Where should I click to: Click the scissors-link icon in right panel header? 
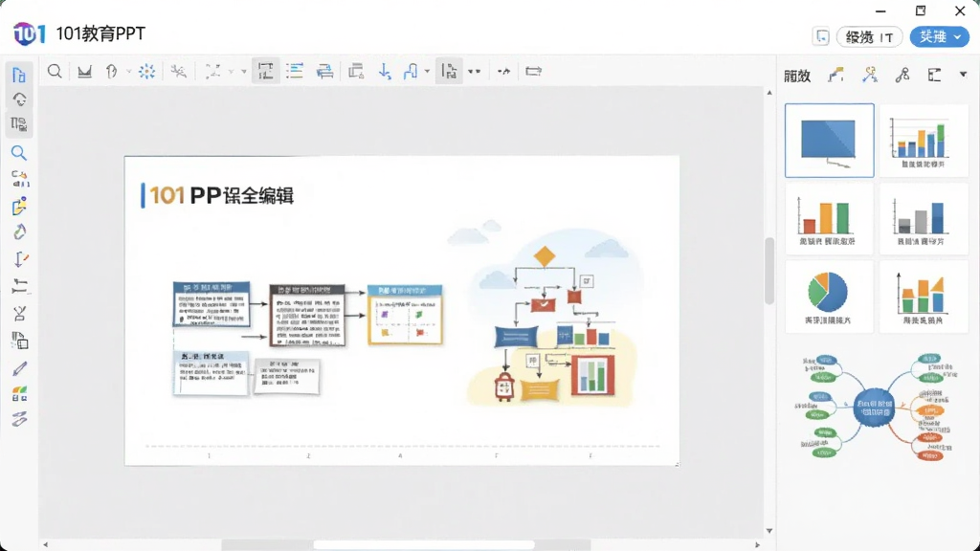[x=902, y=76]
